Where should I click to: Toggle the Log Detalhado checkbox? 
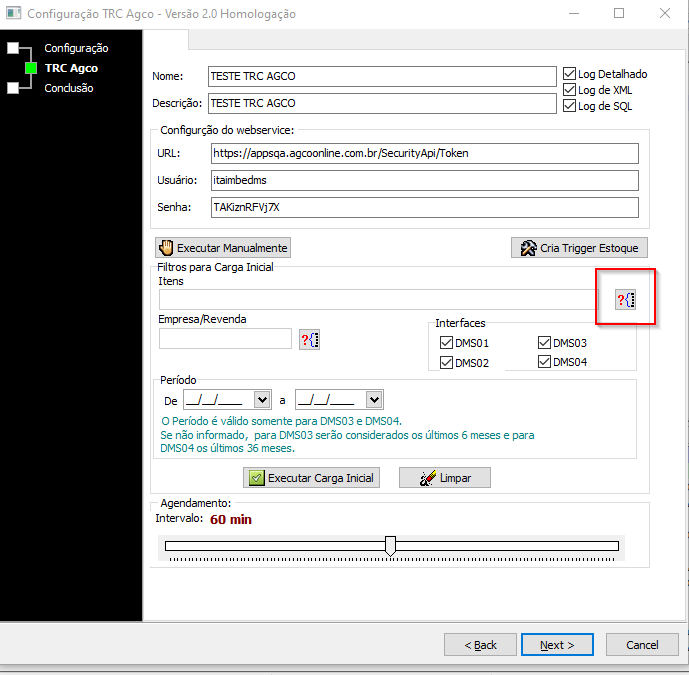[x=569, y=73]
